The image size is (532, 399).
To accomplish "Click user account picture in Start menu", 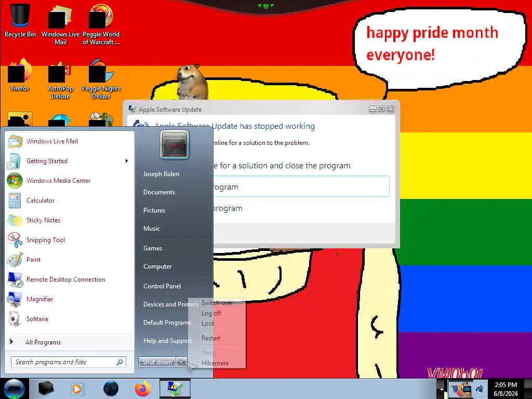I will 175,145.
